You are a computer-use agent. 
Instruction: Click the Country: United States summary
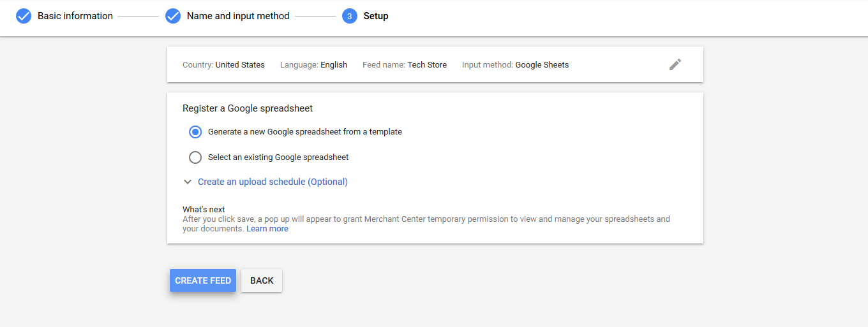point(223,65)
